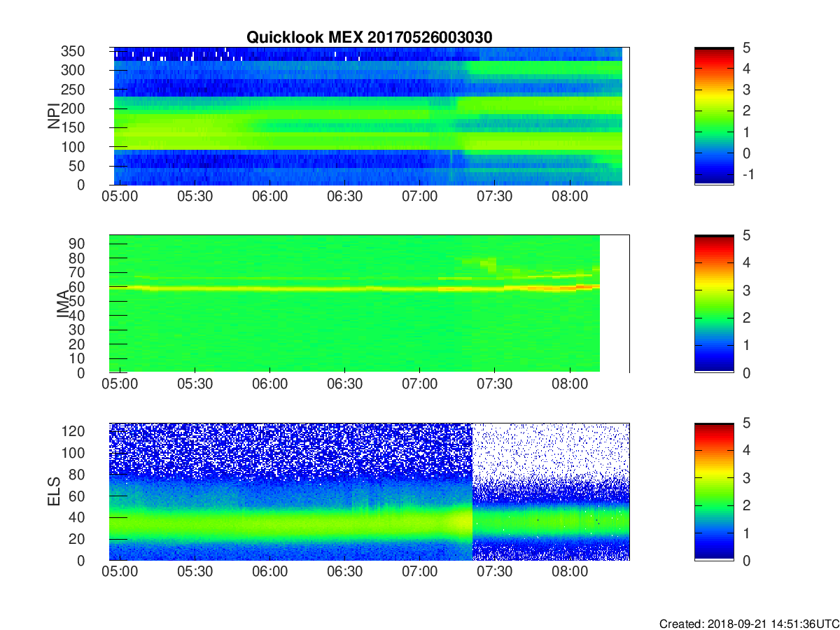Click the title 'Quicklook MEX 20170526003030'

tap(369, 38)
